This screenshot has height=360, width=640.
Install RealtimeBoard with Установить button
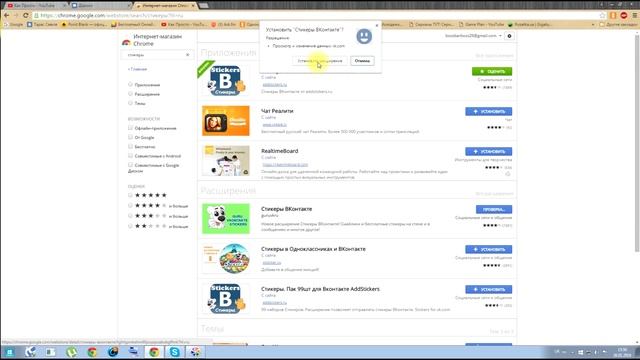coord(489,151)
